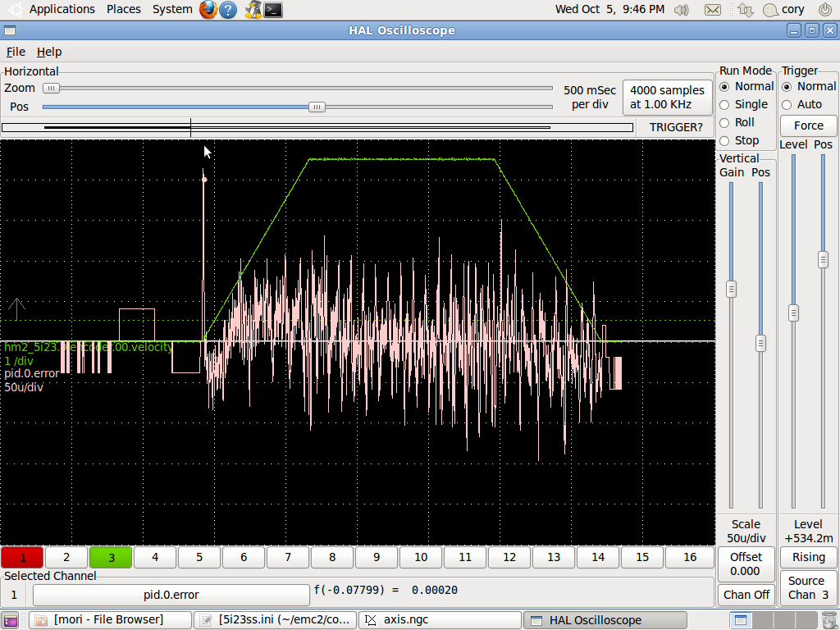
Task: Click HAL Oscilloscope taskbar entry
Action: (605, 620)
